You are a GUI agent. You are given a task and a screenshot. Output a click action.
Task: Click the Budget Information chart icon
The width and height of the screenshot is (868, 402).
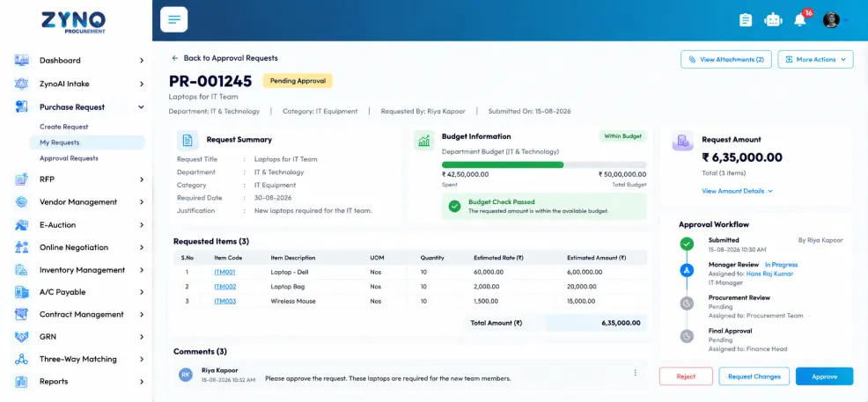424,141
